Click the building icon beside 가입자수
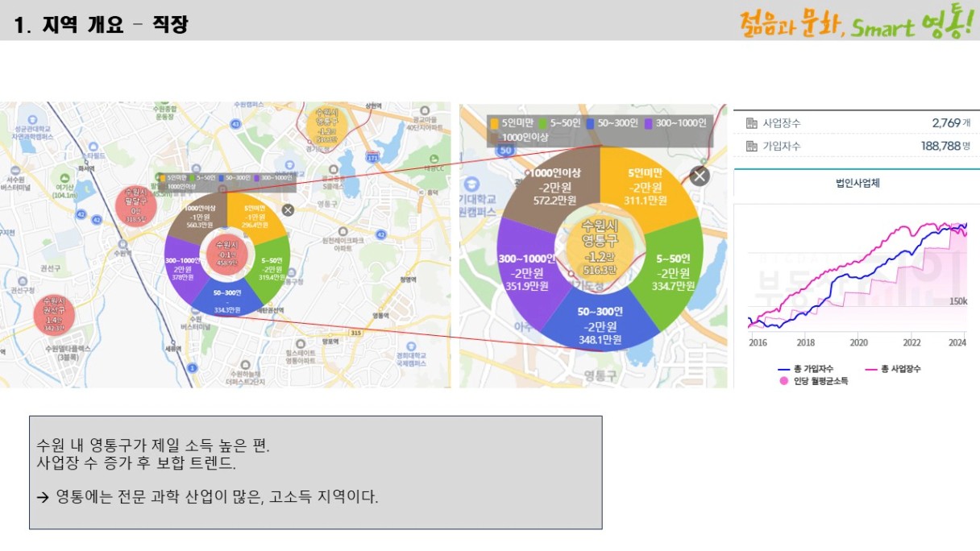Screen dimensions: 980x551 752,146
